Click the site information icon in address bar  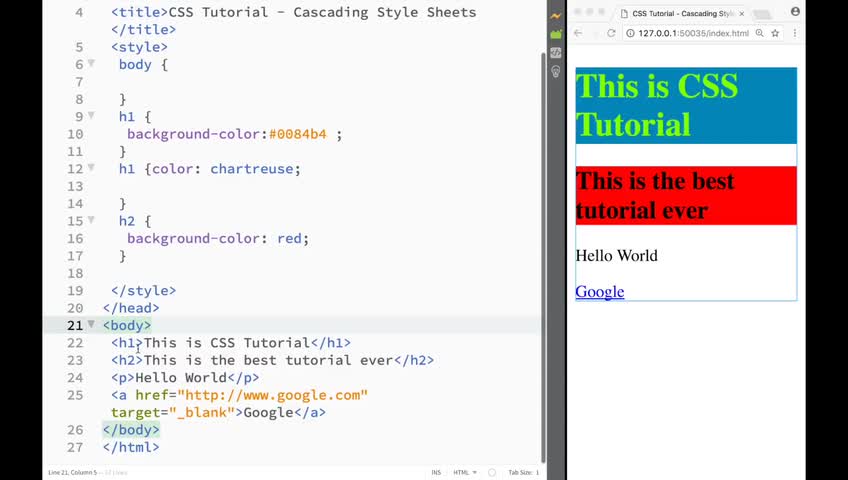pos(630,33)
